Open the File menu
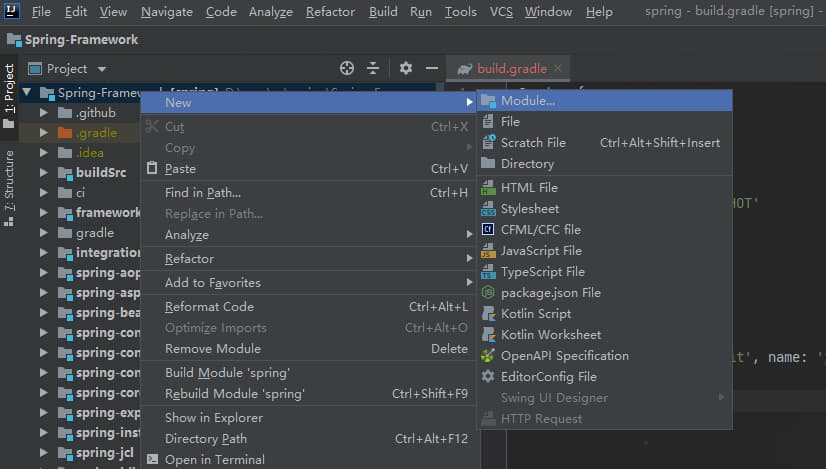This screenshot has width=826, height=469. coord(41,12)
